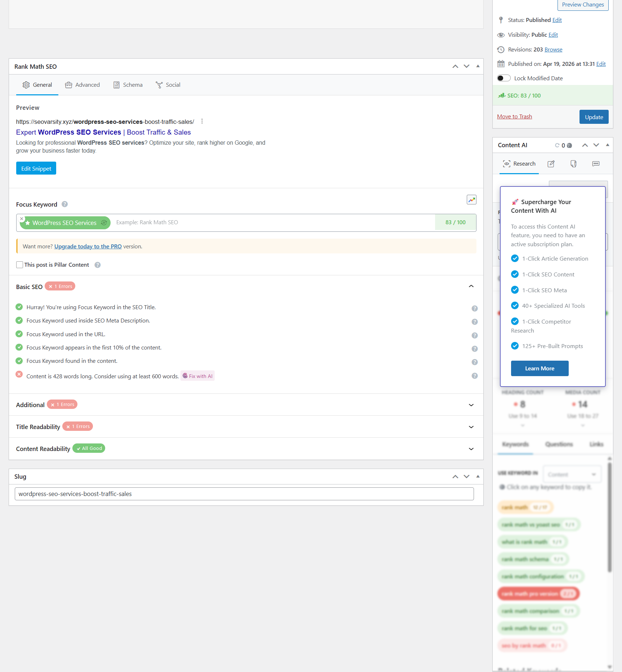Browse the 203 revisions
Image resolution: width=622 pixels, height=672 pixels.
point(553,50)
